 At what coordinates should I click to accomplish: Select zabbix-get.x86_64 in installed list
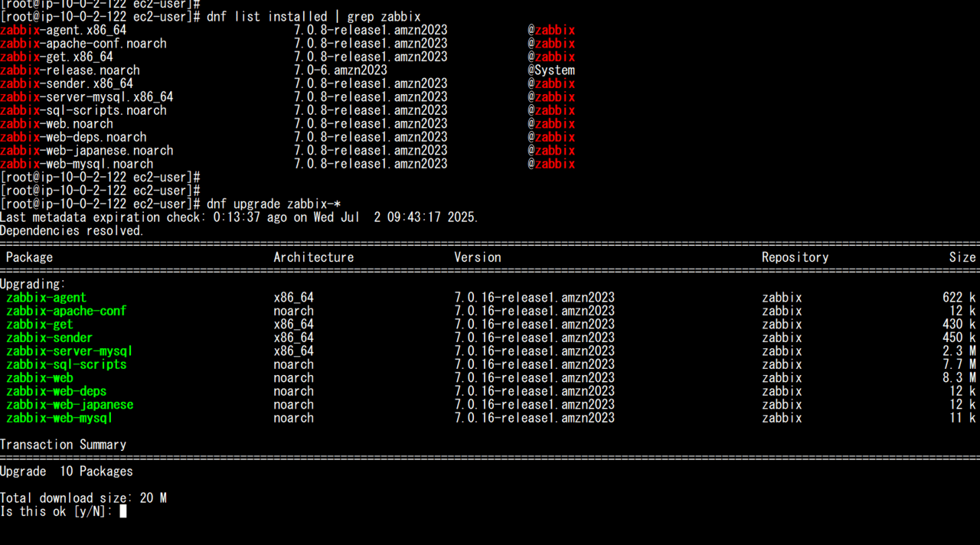click(57, 57)
